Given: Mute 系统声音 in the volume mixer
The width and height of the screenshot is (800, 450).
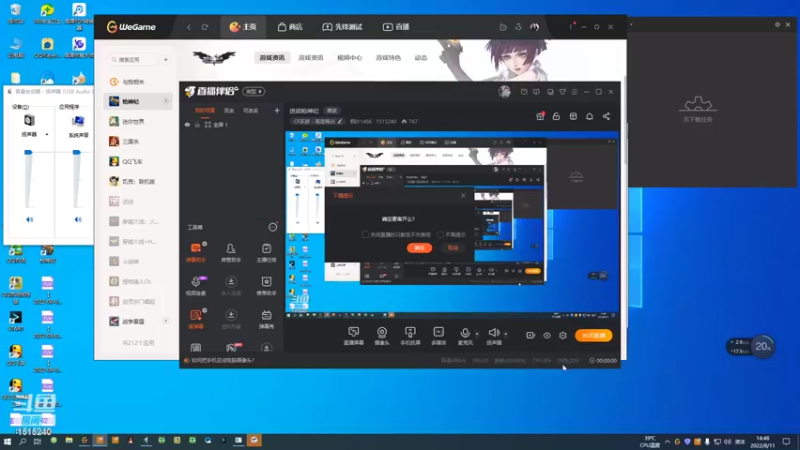Looking at the screenshot, I should (78, 219).
